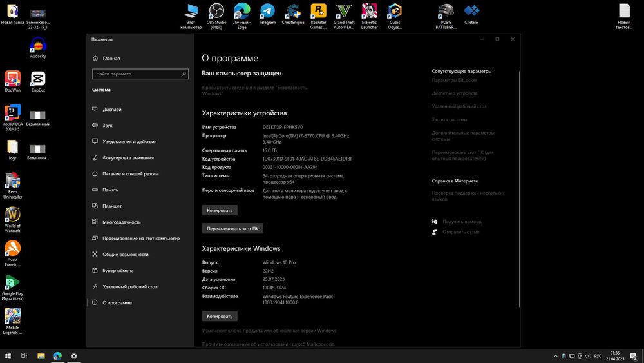The image size is (644, 363).
Task: Select Звук in the sidebar
Action: (x=140, y=125)
